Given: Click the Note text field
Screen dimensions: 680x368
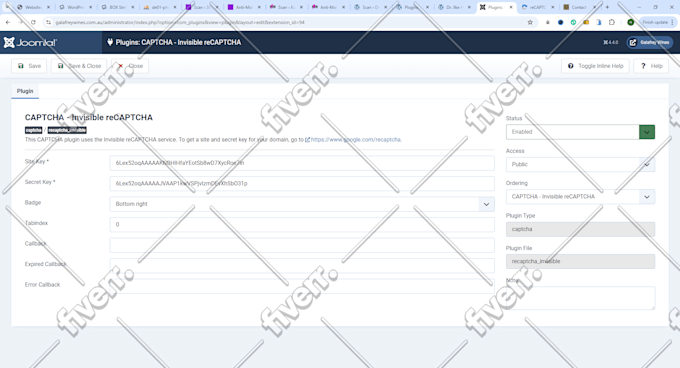Looking at the screenshot, I should pyautogui.click(x=580, y=298).
